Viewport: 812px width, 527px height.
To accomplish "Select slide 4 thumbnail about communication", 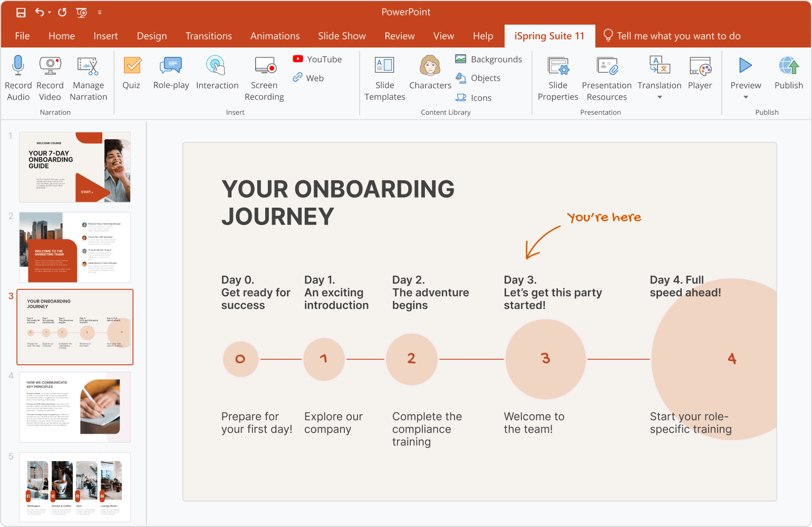I will (x=75, y=407).
